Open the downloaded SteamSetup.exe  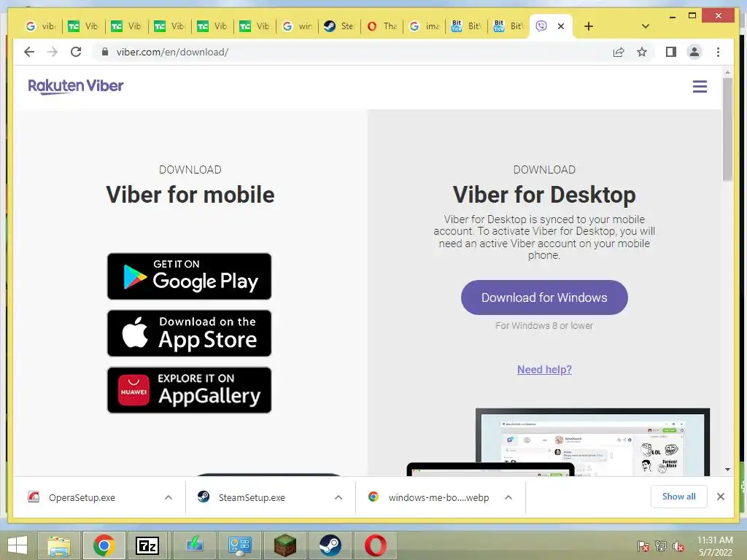[x=252, y=497]
